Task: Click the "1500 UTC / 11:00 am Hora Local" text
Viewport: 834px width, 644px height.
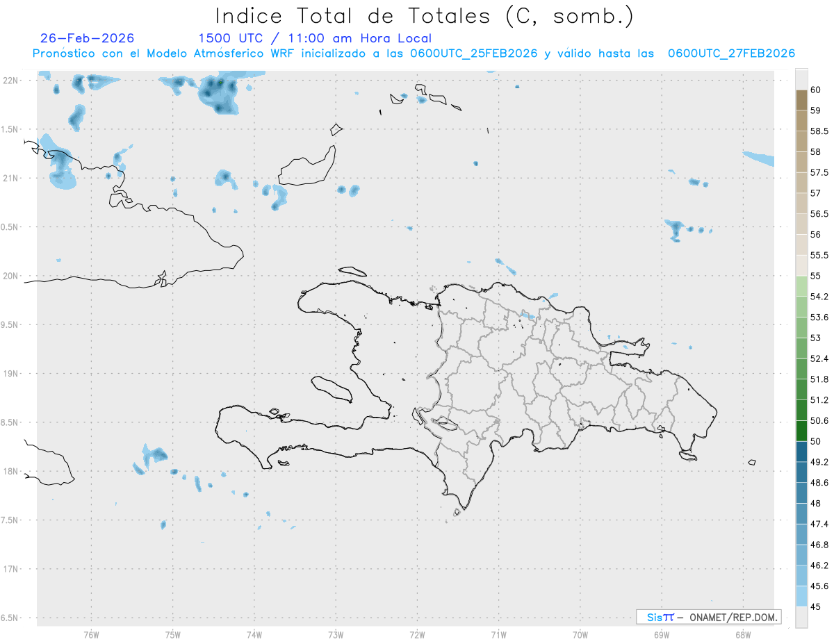Action: point(315,38)
